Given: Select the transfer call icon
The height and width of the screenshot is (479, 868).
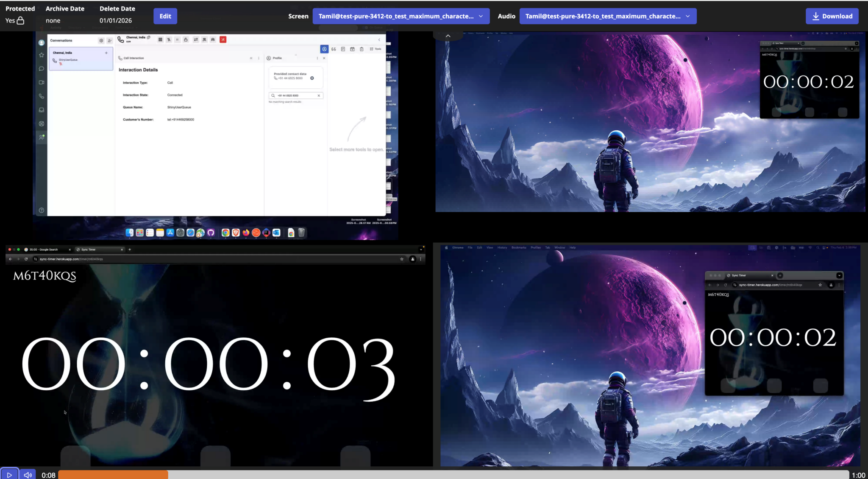Looking at the screenshot, I should point(195,39).
